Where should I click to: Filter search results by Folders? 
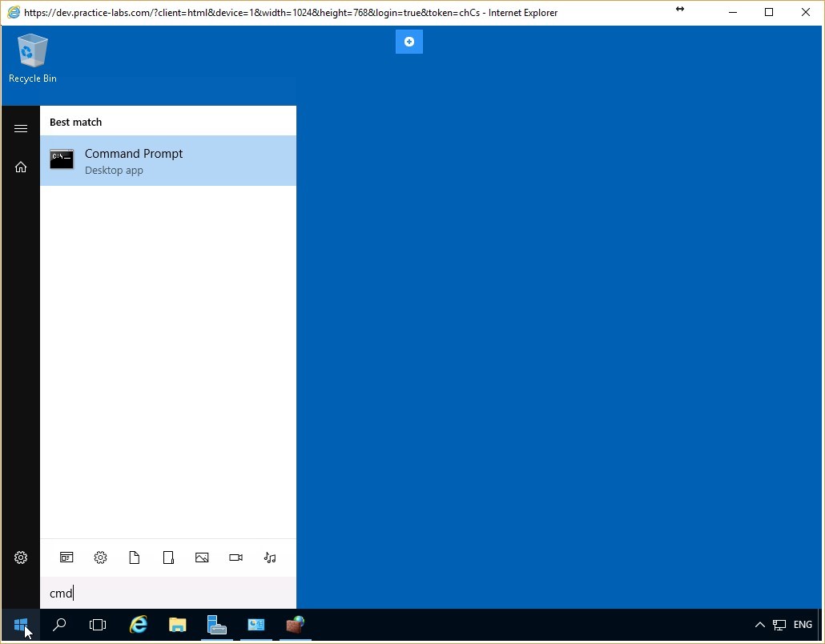tap(168, 557)
